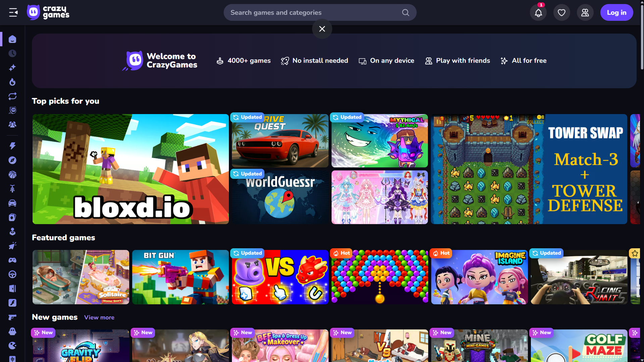Open the basketball category icon
This screenshot has height=362, width=644.
[12, 175]
